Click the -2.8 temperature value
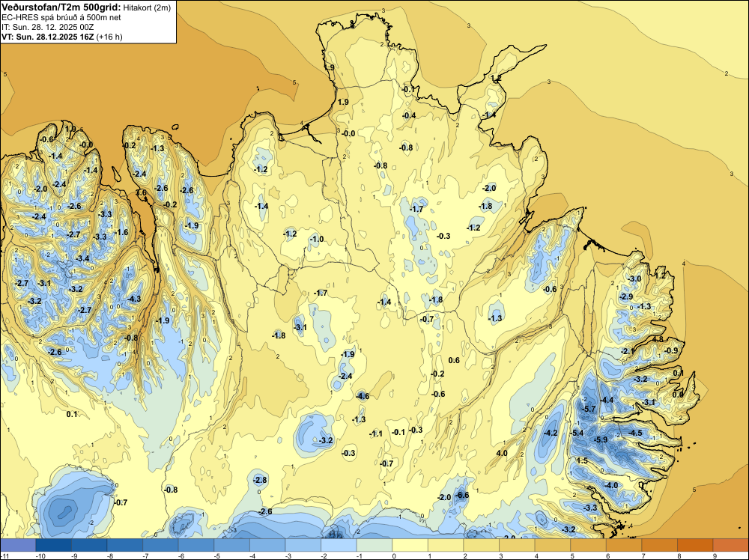 [x=260, y=480]
